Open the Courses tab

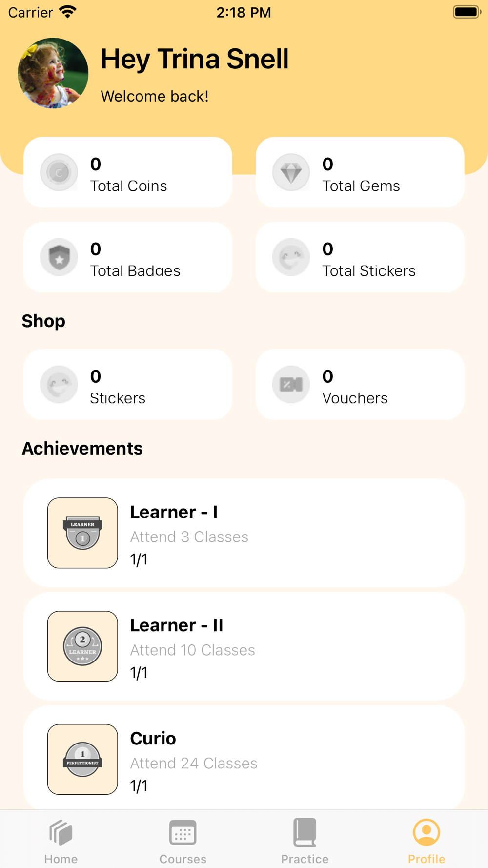point(183,841)
